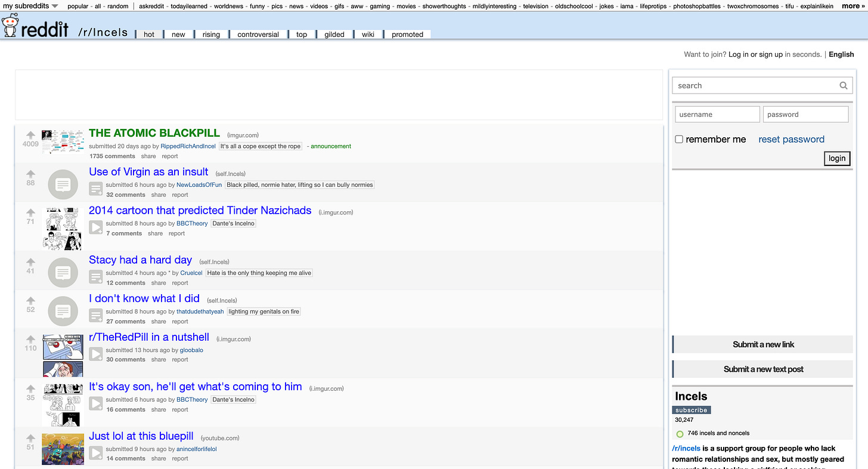The image size is (868, 469).
Task: Switch to the 'new' tab
Action: 178,34
